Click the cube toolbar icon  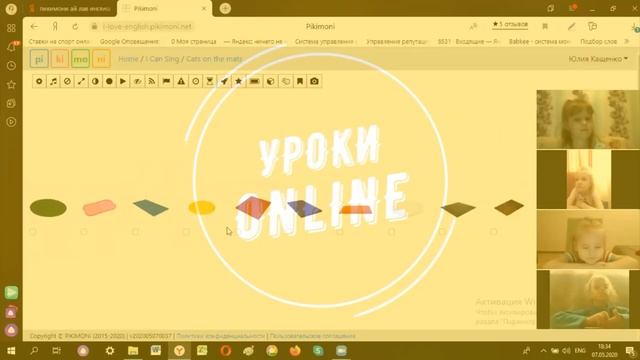coord(270,81)
